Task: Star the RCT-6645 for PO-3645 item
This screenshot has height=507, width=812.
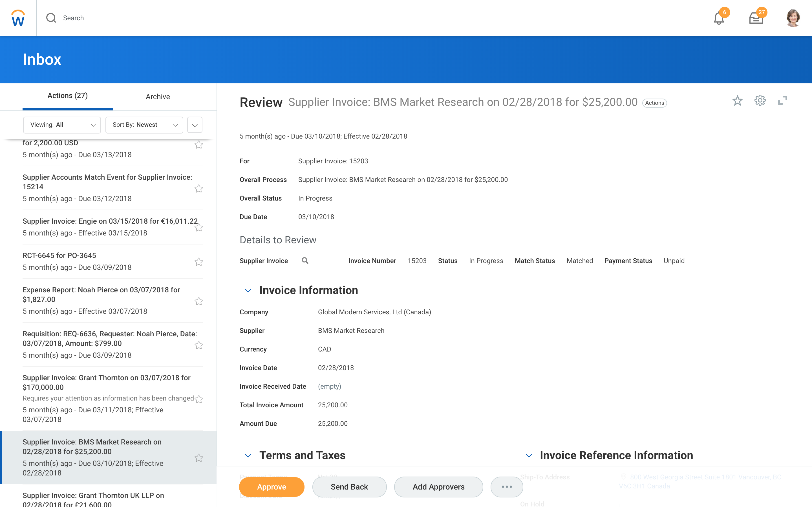Action: (x=199, y=262)
